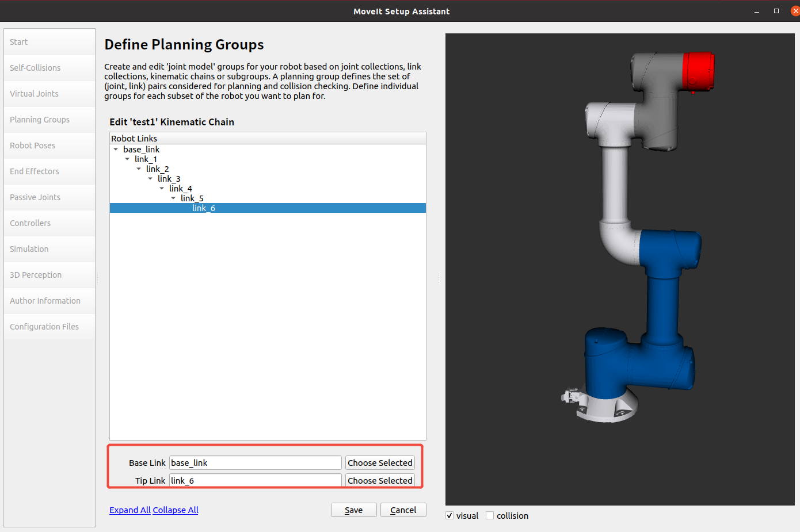The width and height of the screenshot is (800, 532).
Task: Click the red end link of robot model
Action: [698, 71]
